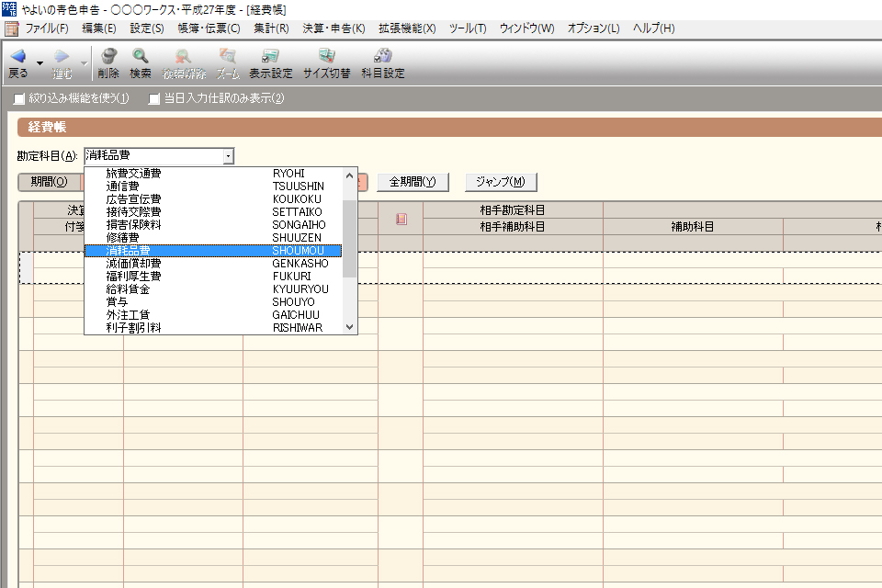Open the 設定(S) menu

coord(147,28)
